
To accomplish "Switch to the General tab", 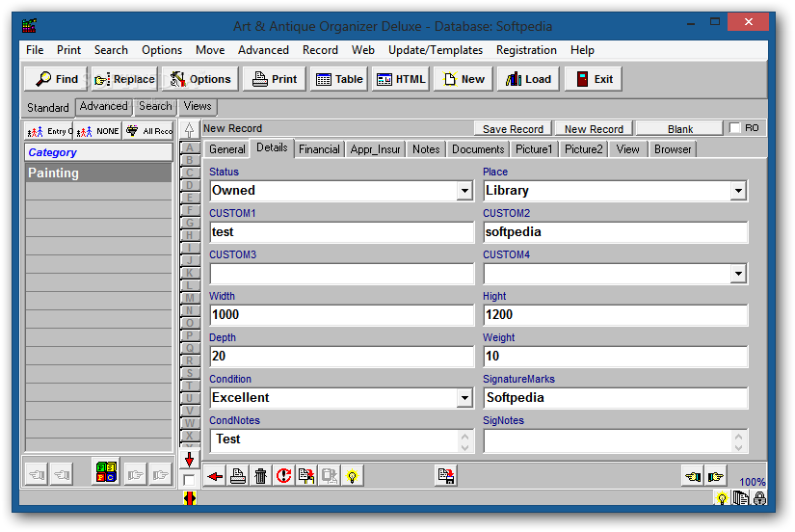I will 227,149.
